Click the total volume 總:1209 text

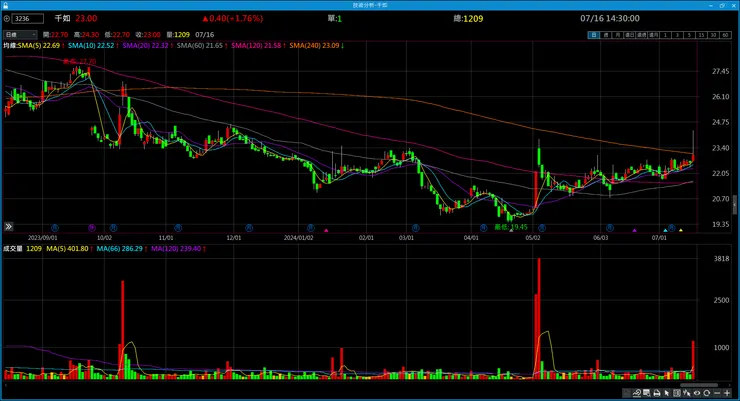click(468, 18)
